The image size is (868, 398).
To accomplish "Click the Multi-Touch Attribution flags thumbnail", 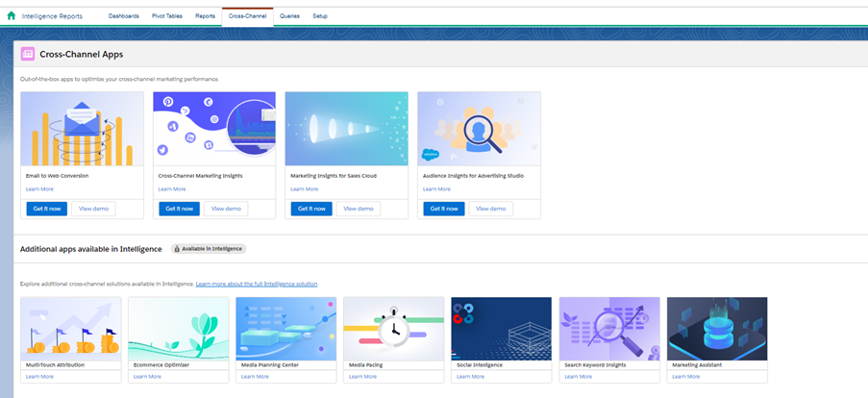I will (x=71, y=329).
